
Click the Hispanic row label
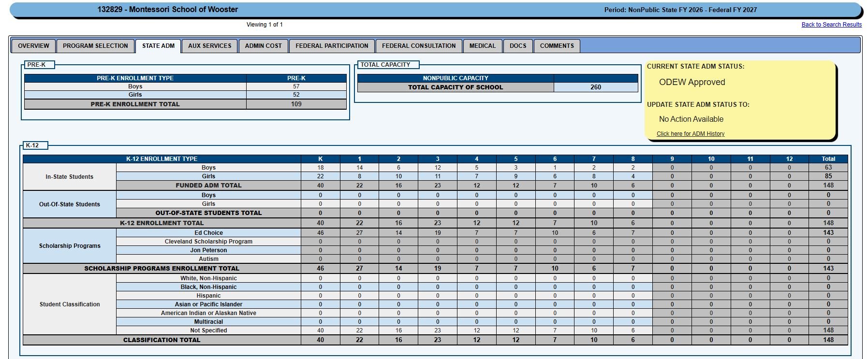(x=208, y=296)
